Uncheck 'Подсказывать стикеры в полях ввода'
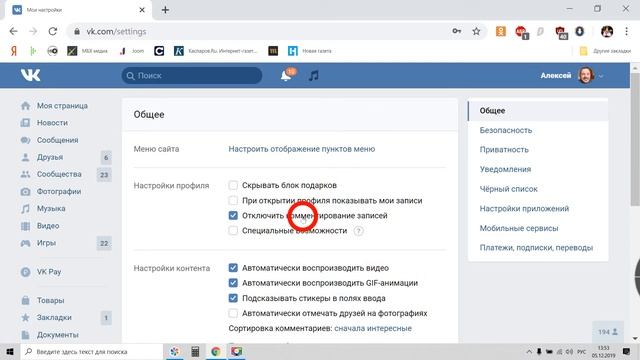This screenshot has height=360, width=640. pos(233,298)
